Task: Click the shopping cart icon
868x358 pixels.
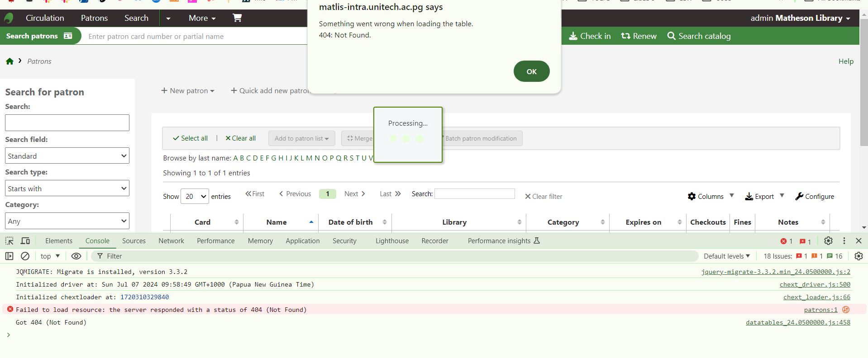Action: pyautogui.click(x=237, y=18)
